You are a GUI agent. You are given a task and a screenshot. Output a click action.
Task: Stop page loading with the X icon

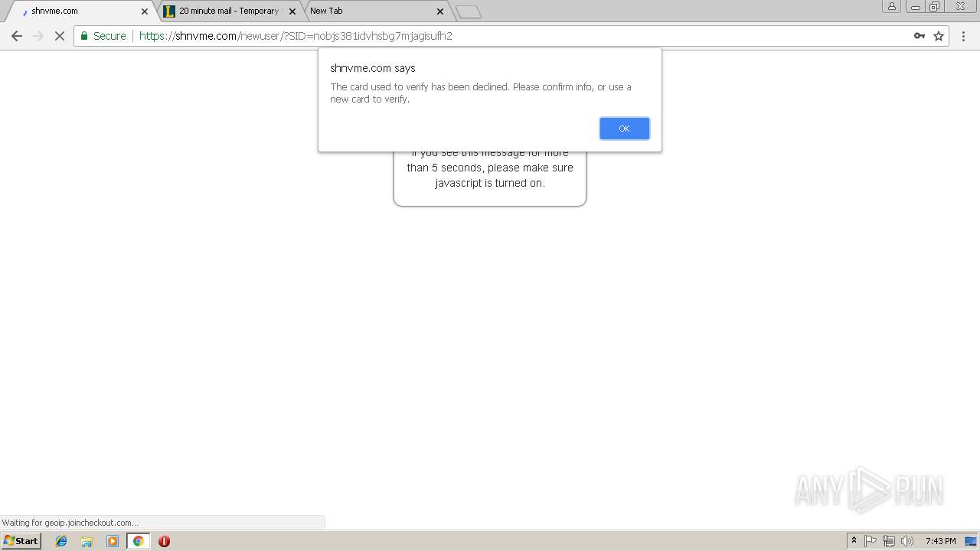(x=60, y=36)
